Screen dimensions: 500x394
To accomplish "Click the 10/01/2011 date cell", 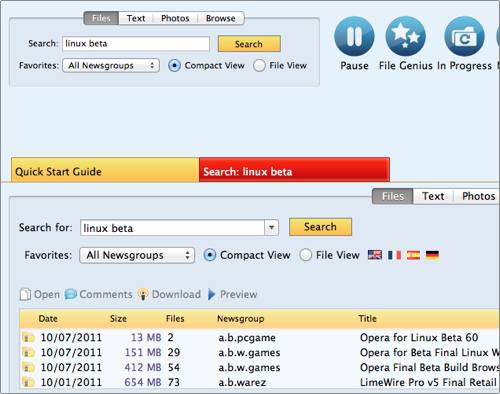I will 71,382.
